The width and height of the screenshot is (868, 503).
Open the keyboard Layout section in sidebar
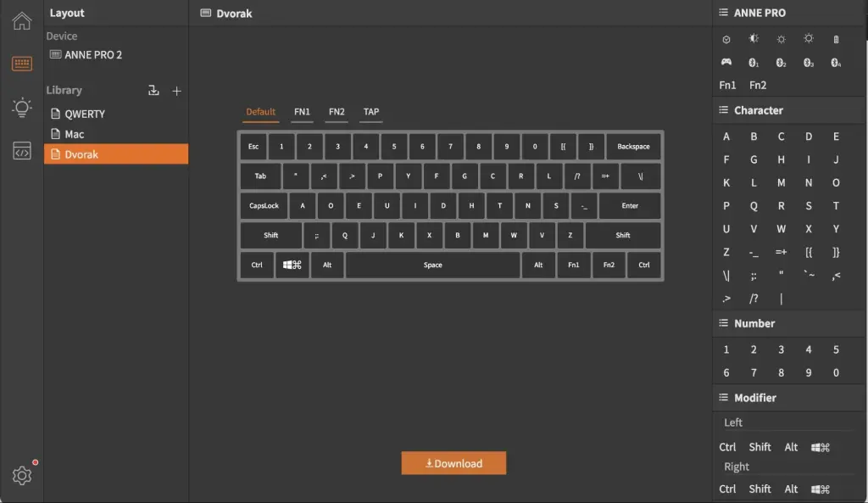point(21,64)
